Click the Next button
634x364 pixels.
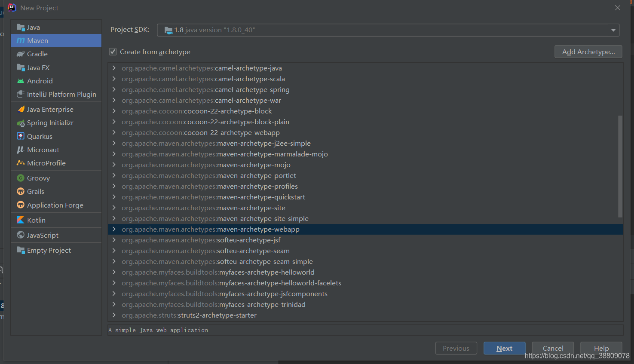505,348
